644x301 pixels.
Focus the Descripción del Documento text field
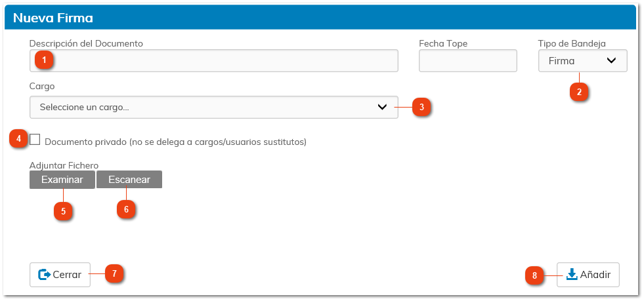pyautogui.click(x=223, y=61)
